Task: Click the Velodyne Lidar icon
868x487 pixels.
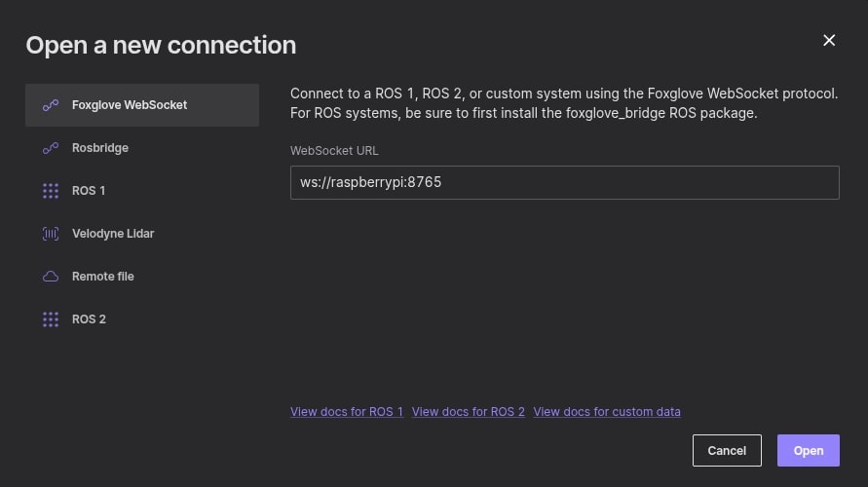Action: click(51, 234)
